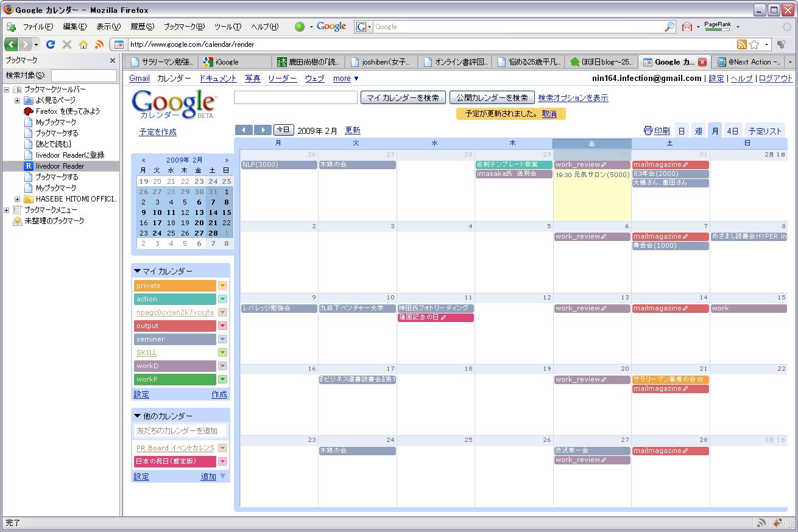The height and width of the screenshot is (532, 798).
Task: Open dropdown arrow for output calendar
Action: 222,326
